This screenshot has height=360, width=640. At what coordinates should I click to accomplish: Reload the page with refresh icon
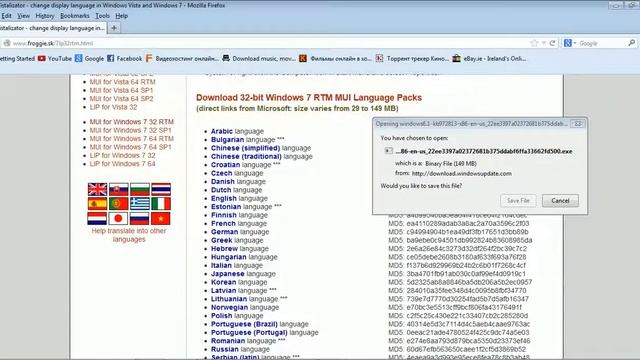click(x=552, y=43)
